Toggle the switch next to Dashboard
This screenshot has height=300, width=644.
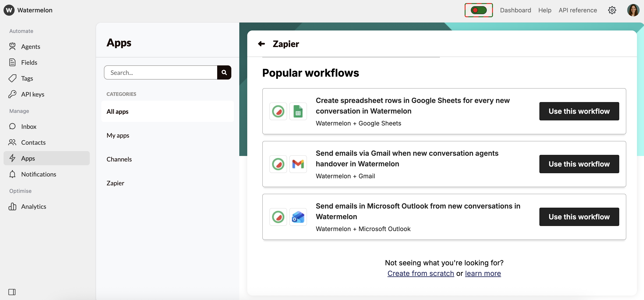[478, 10]
